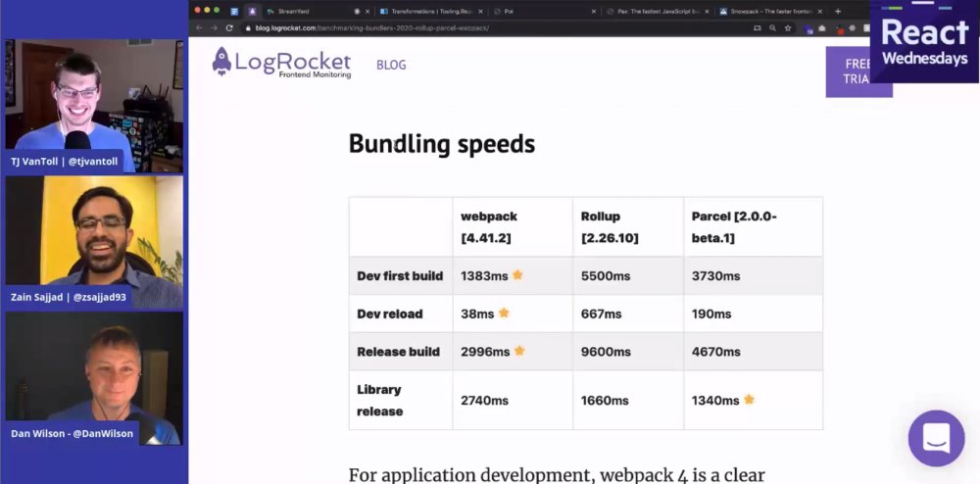Close the StreamYard tab
Image resolution: width=980 pixels, height=484 pixels.
tap(367, 11)
